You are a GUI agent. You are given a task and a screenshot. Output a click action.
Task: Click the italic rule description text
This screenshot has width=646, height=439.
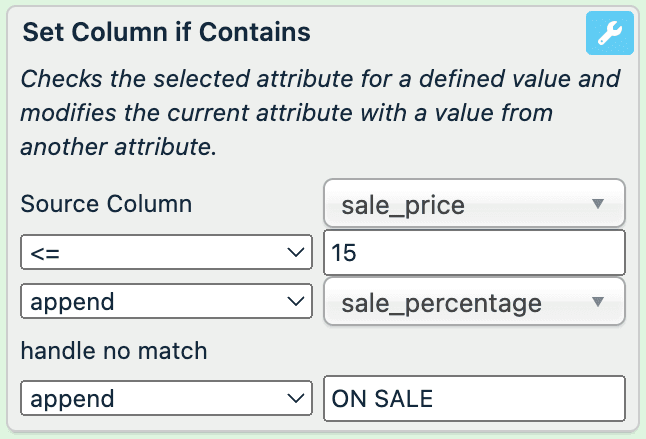click(320, 112)
